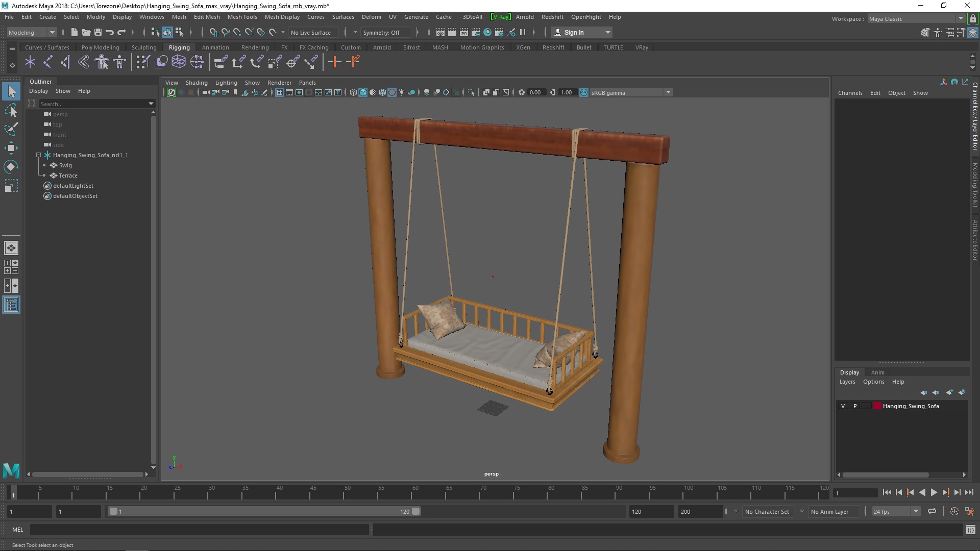Viewport: 980px width, 551px height.
Task: Select Terrace in the Outliner
Action: (68, 176)
